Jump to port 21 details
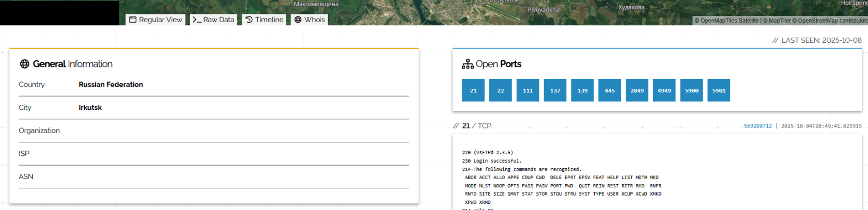The height and width of the screenshot is (210, 868). pos(473,90)
